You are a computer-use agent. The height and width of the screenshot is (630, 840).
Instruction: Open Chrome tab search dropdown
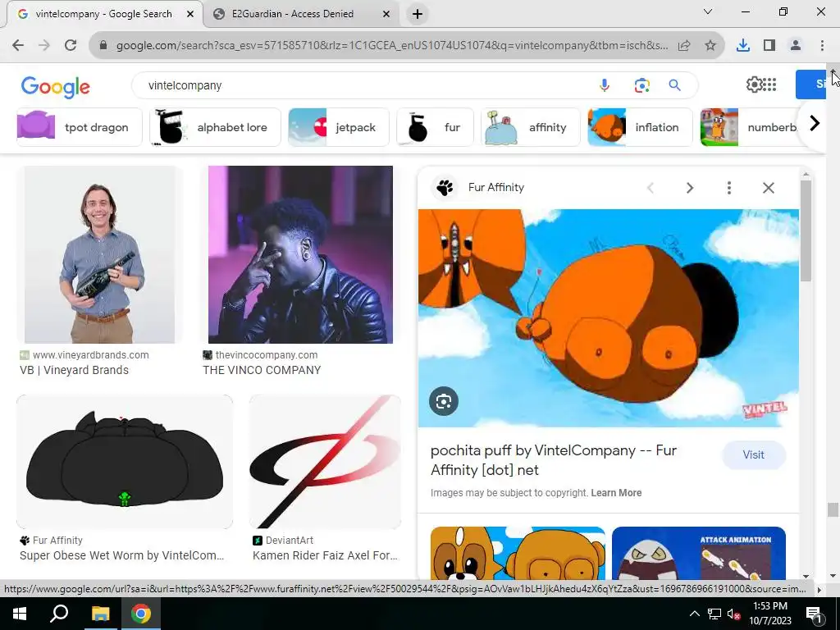click(x=708, y=11)
